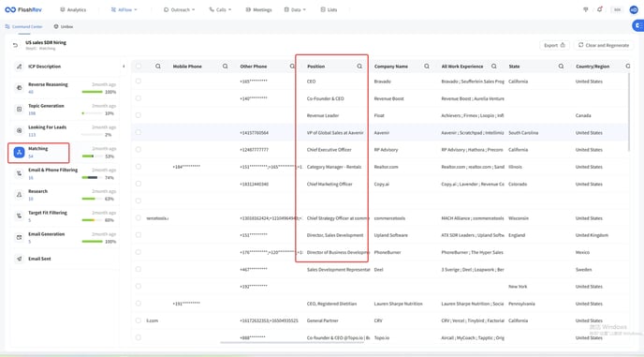Select the Topic Generation step icon
The width and height of the screenshot is (644, 357).
(x=19, y=109)
